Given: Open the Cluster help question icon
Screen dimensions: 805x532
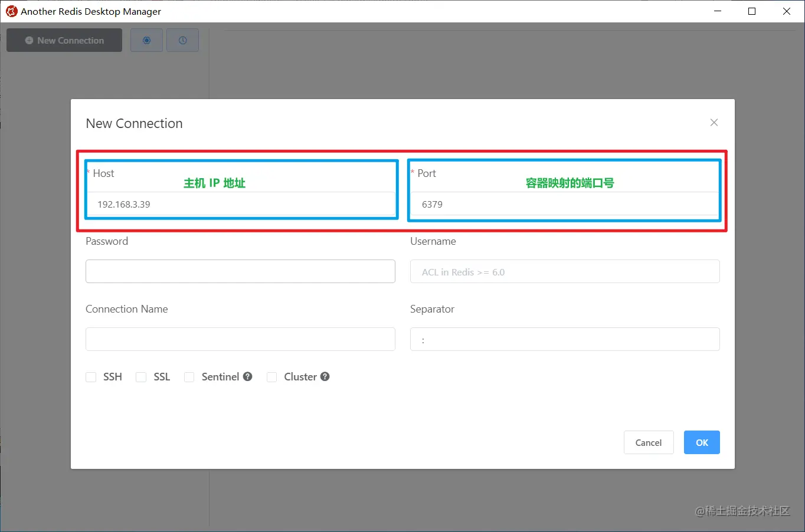Looking at the screenshot, I should [325, 376].
